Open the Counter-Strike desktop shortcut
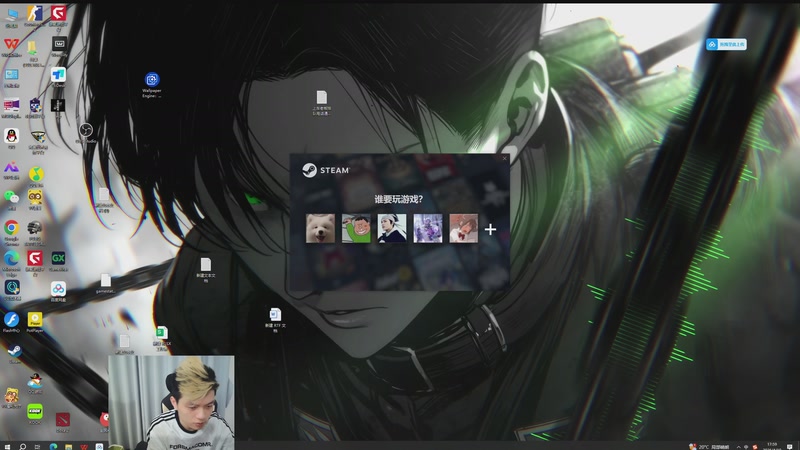 [x=35, y=16]
